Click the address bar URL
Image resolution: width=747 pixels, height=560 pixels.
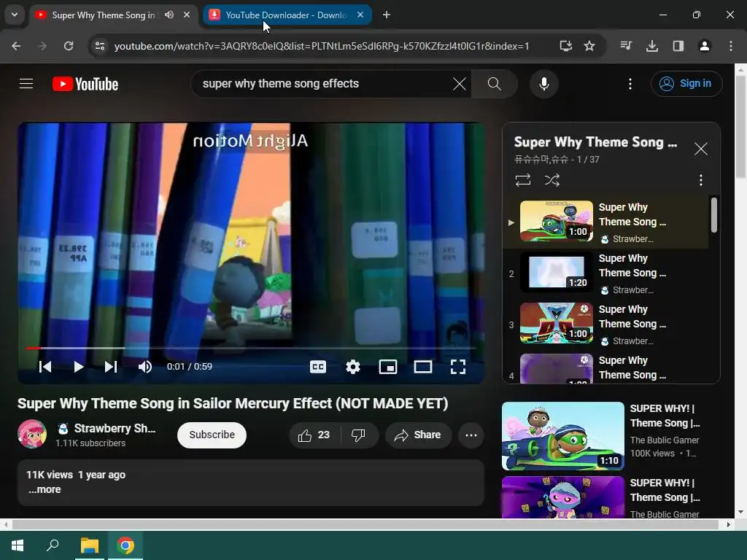pos(322,46)
